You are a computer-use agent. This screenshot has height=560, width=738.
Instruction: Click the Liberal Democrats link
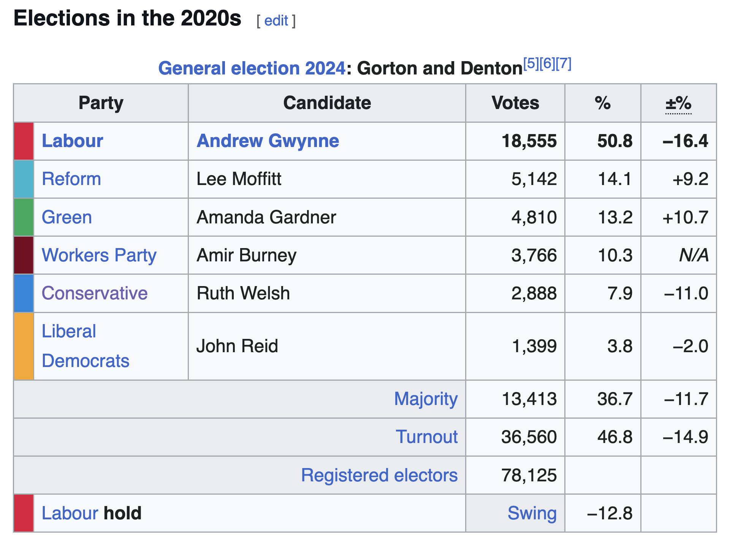(x=85, y=346)
